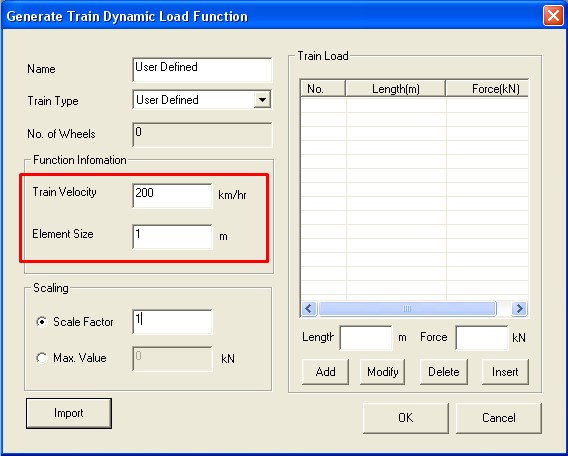
Task: Click Insert in Train Load
Action: pyautogui.click(x=505, y=372)
